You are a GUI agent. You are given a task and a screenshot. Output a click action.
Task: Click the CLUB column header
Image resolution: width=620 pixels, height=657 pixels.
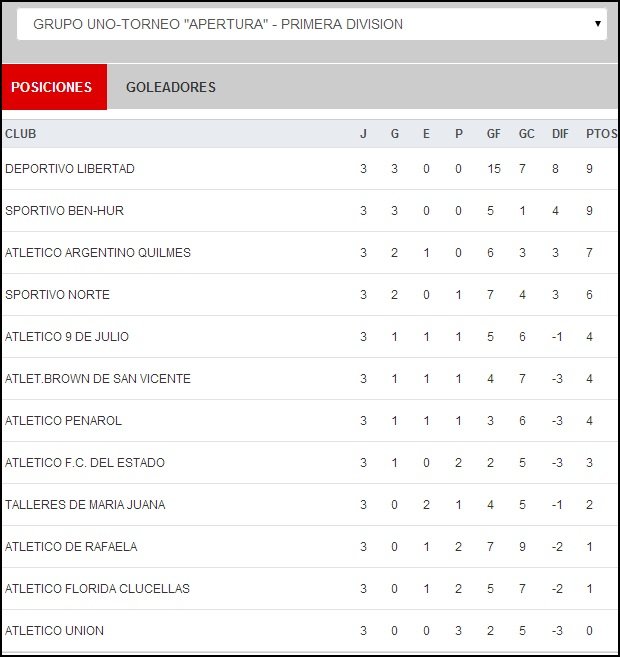pyautogui.click(x=21, y=134)
